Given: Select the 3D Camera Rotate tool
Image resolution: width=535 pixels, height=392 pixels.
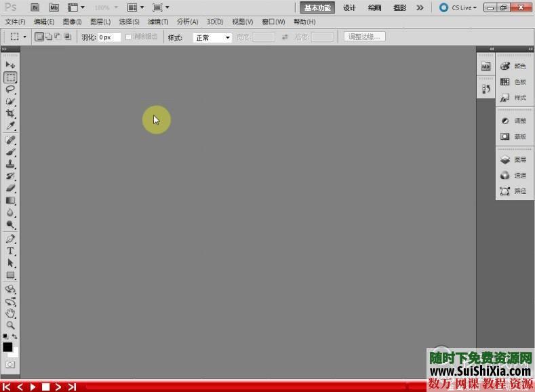Looking at the screenshot, I should point(10,302).
